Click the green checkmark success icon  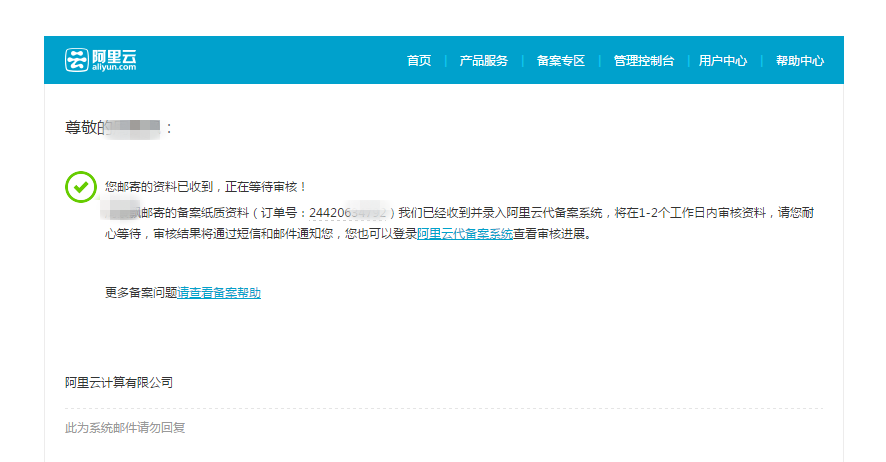[x=81, y=187]
